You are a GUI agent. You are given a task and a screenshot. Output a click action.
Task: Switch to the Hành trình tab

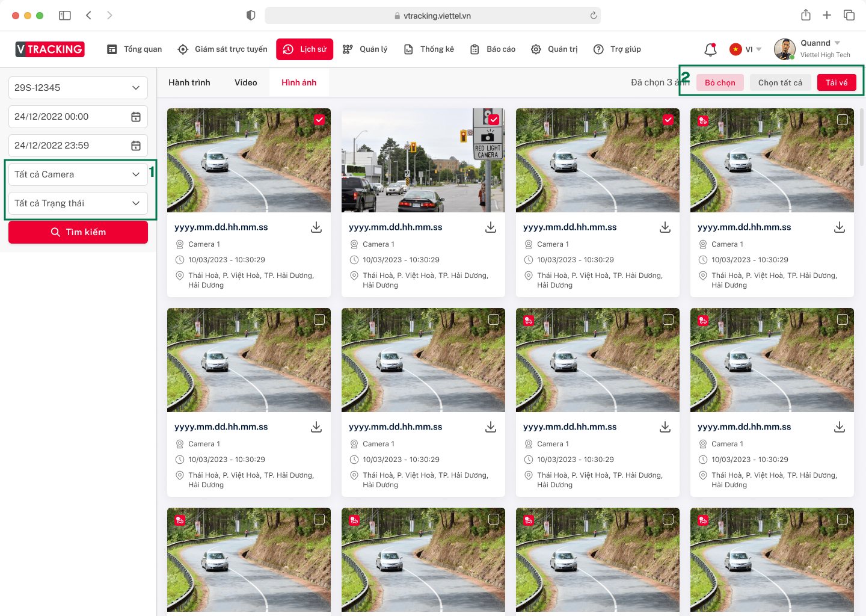pos(189,82)
